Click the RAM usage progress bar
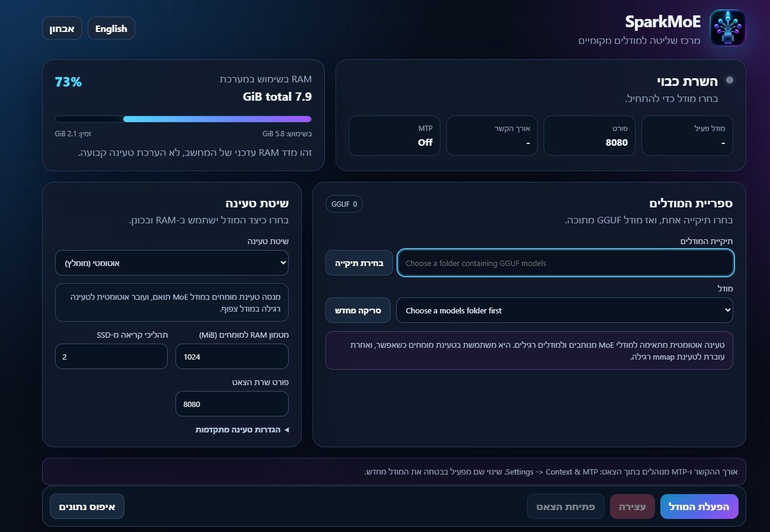The width and height of the screenshot is (770, 532). click(183, 119)
